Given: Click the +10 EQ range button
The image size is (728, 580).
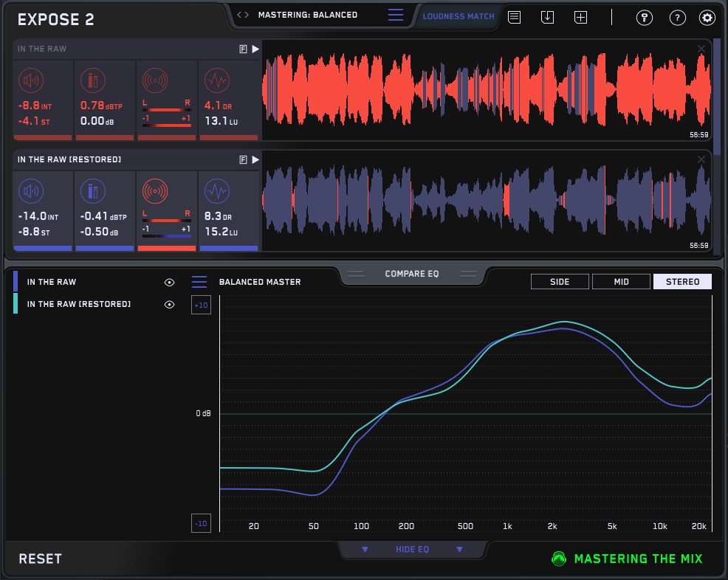Looking at the screenshot, I should [201, 305].
